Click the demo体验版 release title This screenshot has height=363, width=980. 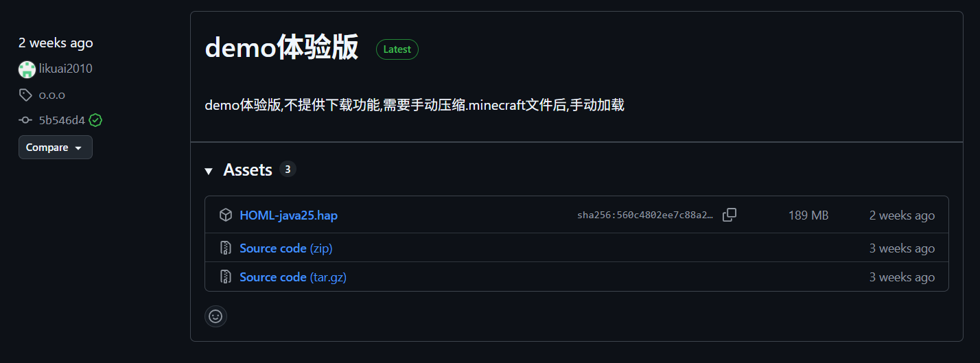coord(281,49)
